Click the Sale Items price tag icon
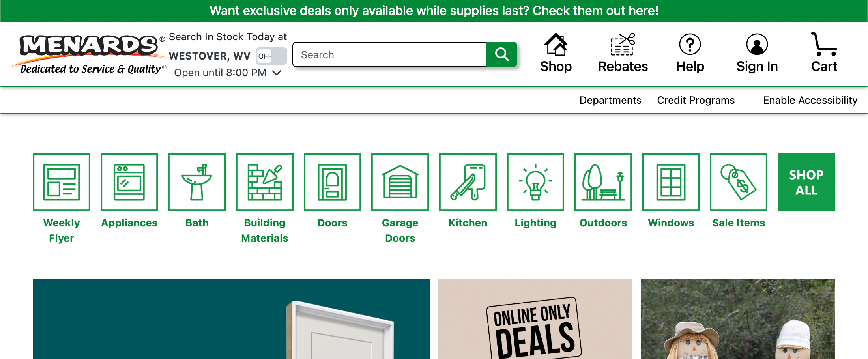The width and height of the screenshot is (868, 359). click(739, 182)
